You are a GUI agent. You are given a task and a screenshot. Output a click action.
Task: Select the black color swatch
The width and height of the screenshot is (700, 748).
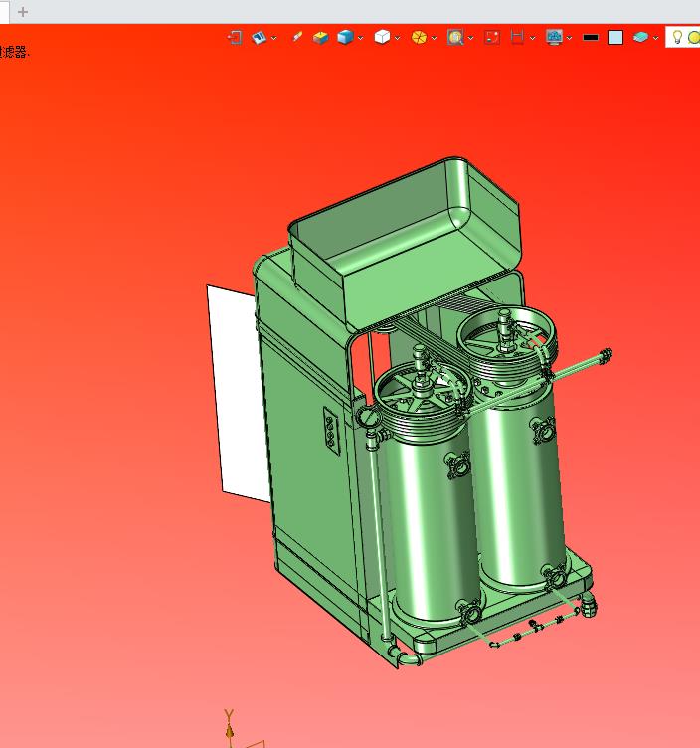591,37
